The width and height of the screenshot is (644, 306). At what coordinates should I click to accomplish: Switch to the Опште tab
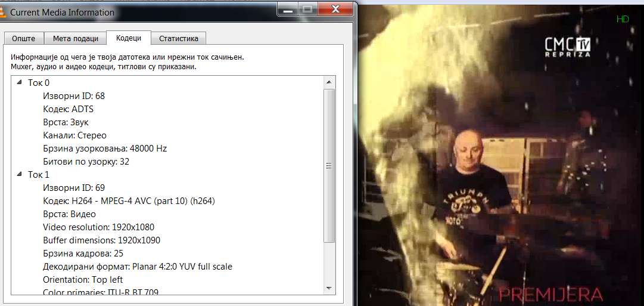point(24,39)
